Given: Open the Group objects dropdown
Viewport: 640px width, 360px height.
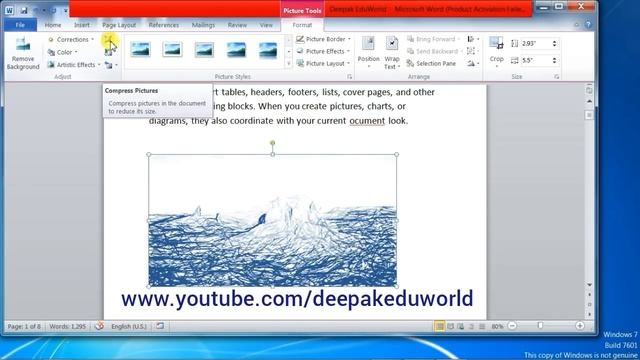Looking at the screenshot, I should tap(473, 51).
